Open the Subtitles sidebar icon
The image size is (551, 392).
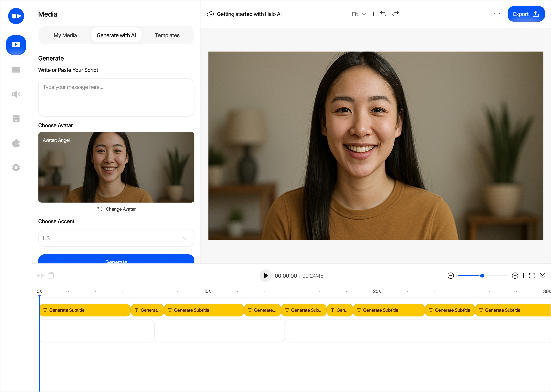point(16,70)
